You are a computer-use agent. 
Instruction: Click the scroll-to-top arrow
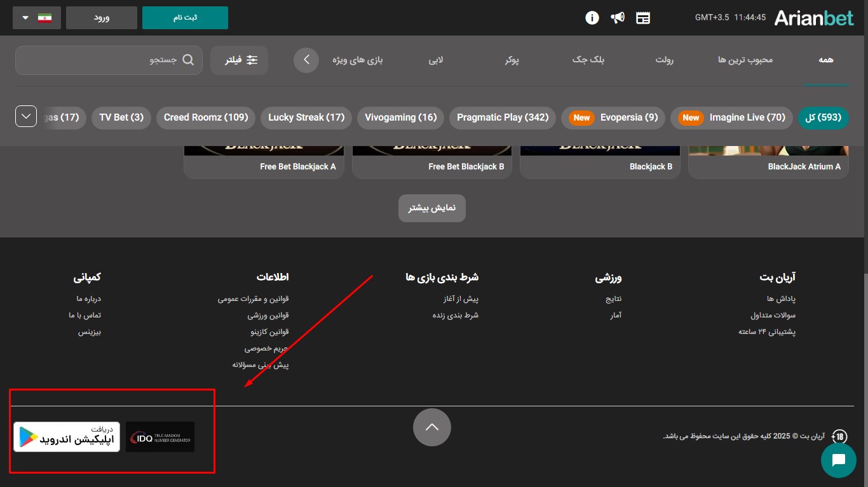pyautogui.click(x=432, y=427)
